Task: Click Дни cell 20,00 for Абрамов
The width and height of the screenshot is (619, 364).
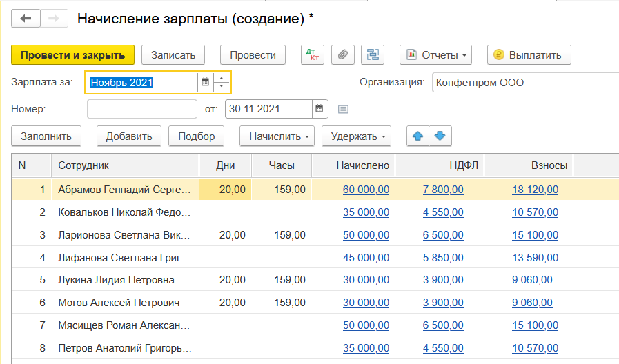Action: click(226, 190)
